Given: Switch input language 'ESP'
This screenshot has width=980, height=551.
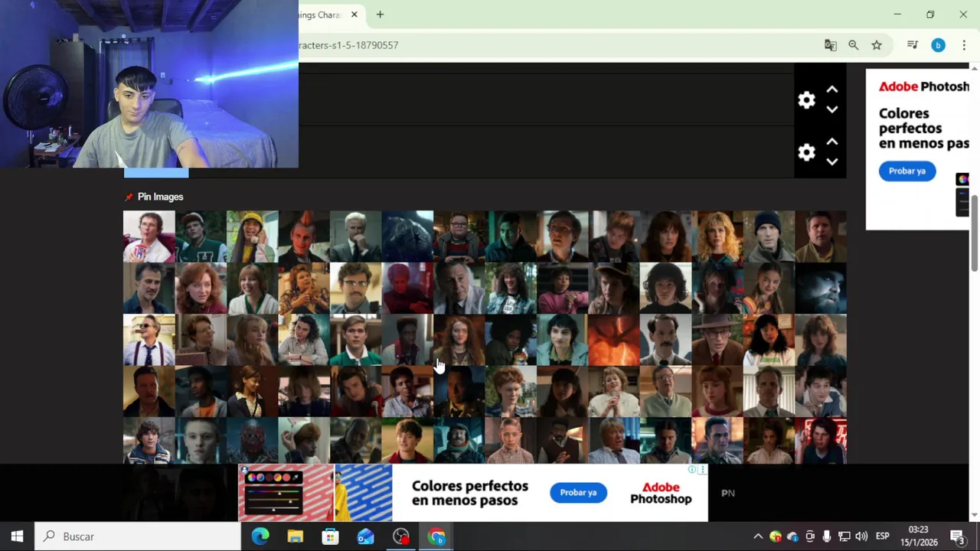Looking at the screenshot, I should (882, 536).
